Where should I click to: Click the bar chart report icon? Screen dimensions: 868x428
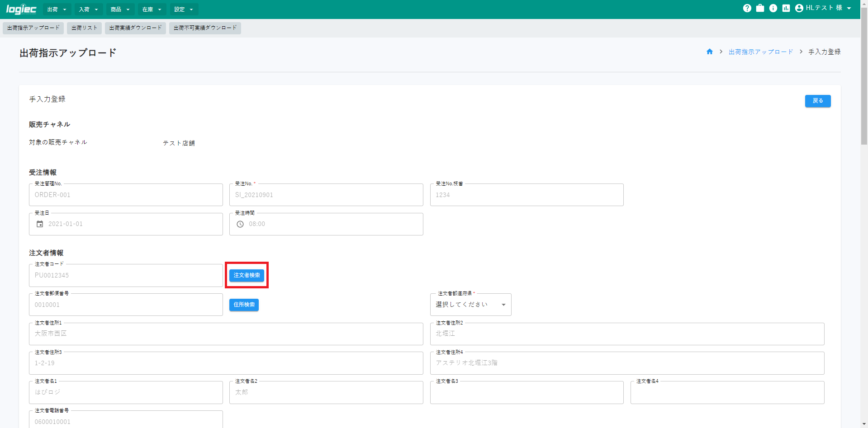click(786, 8)
